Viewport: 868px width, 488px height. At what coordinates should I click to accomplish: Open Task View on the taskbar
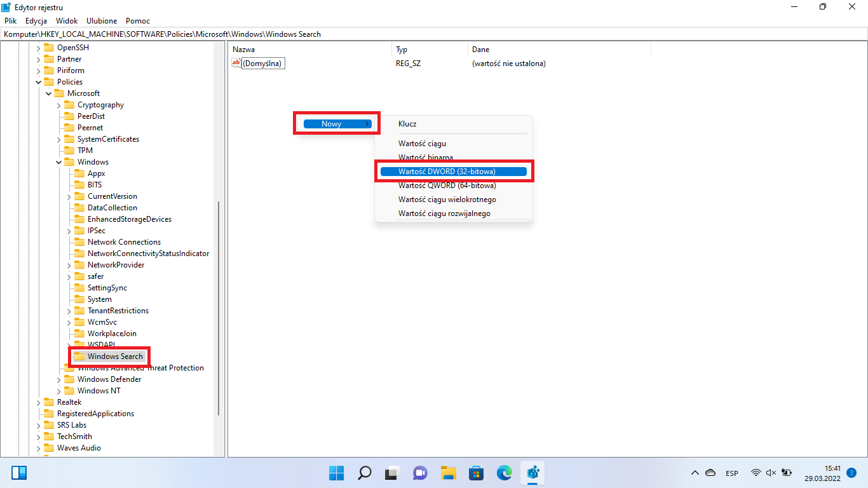pos(392,473)
